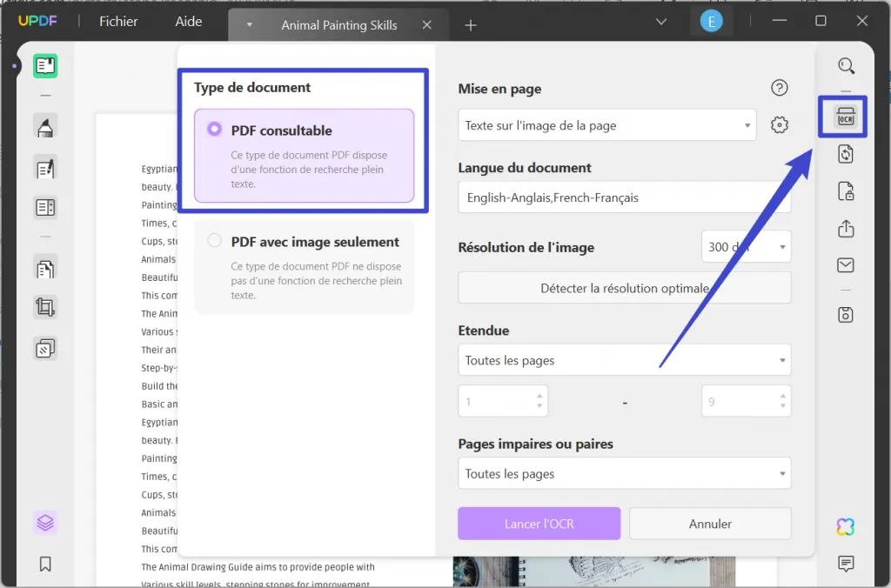Choose PDF avec image seulement option
The width and height of the screenshot is (891, 588).
coord(213,241)
